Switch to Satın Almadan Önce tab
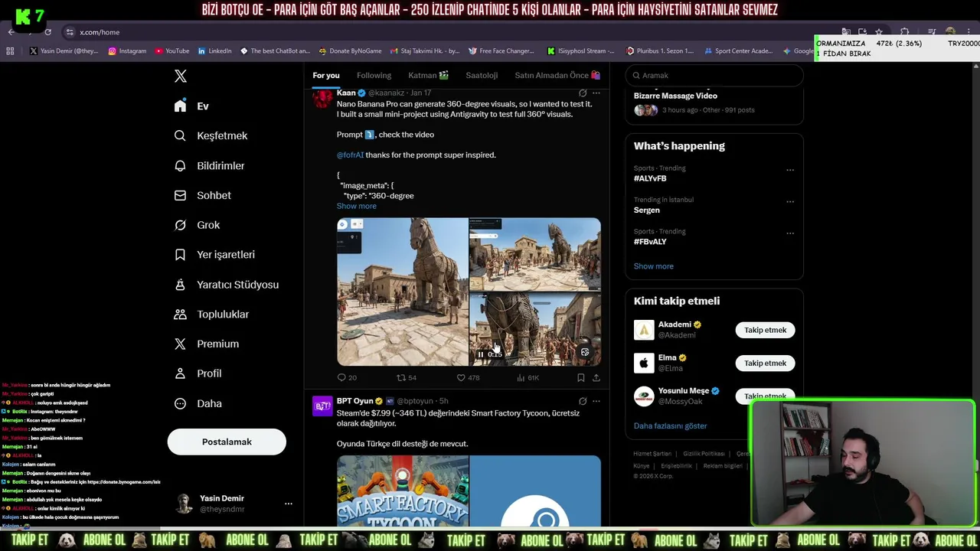980x551 pixels. click(557, 75)
